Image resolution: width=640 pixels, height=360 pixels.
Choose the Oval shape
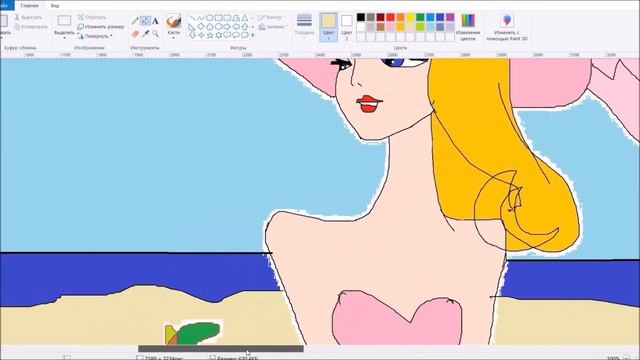pyautogui.click(x=209, y=18)
